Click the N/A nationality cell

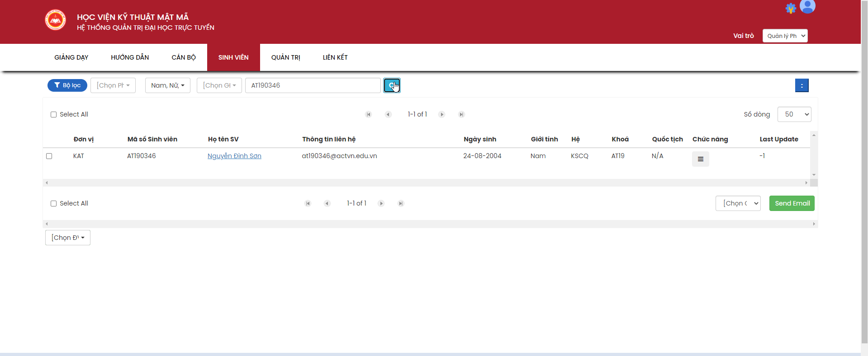[658, 156]
